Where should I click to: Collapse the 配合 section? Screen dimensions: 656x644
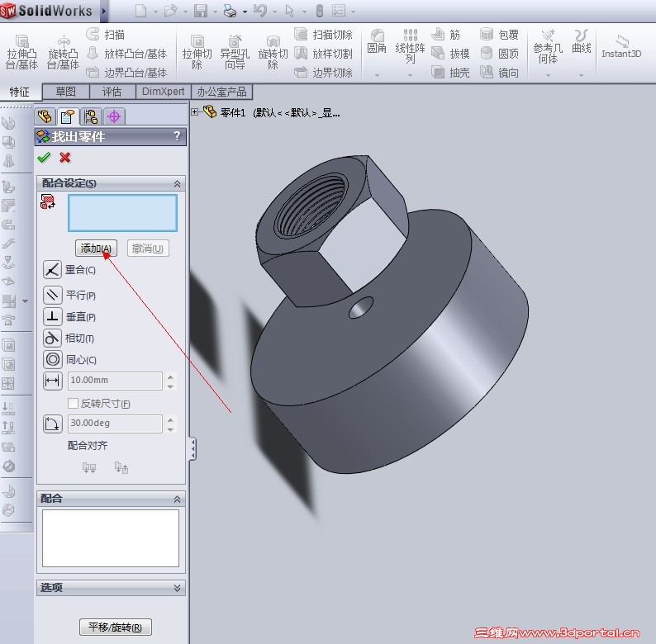177,499
